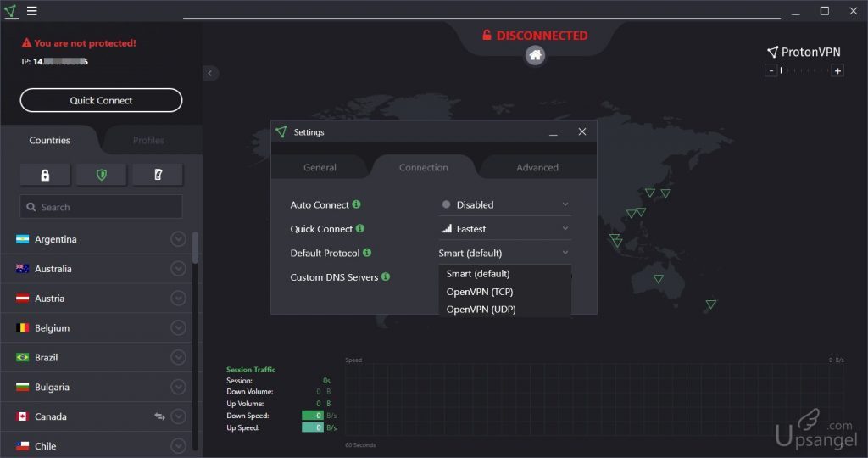Toggle NetShield shield filter
The image size is (868, 458).
pyautogui.click(x=102, y=175)
